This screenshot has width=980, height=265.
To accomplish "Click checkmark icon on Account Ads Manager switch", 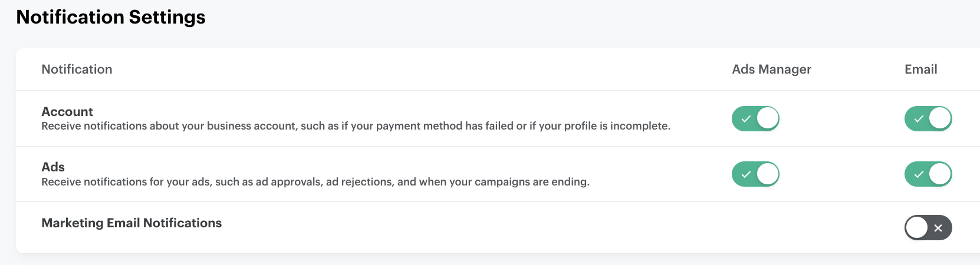I will [x=746, y=119].
